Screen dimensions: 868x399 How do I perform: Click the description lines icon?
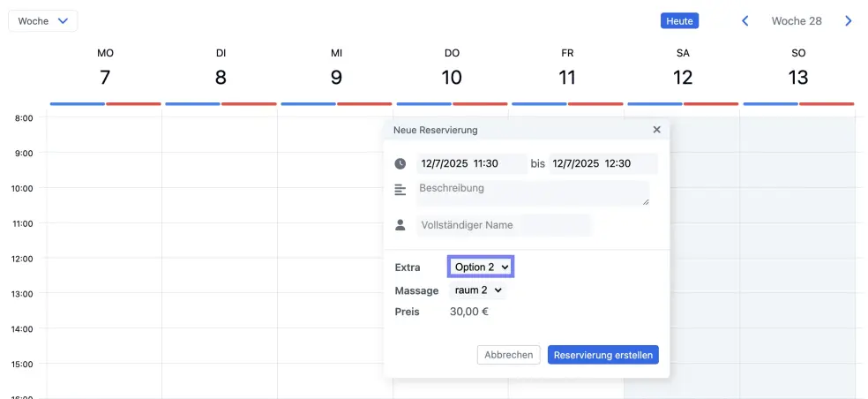(400, 190)
